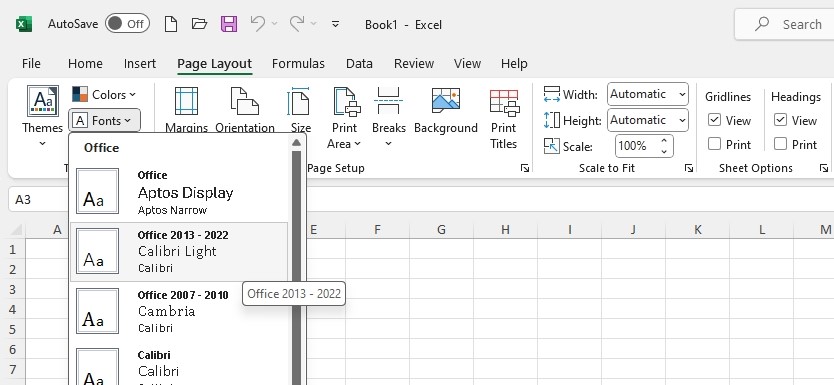Screen dimensions: 834x385
Task: Expand the redo history arrow
Action: [x=313, y=24]
